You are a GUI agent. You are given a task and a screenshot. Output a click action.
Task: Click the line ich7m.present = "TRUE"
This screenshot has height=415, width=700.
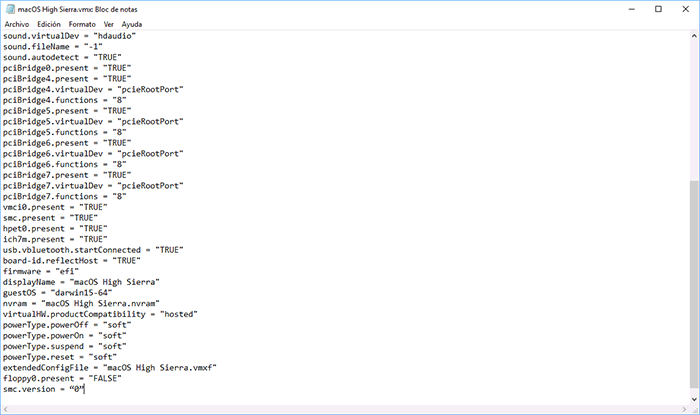pos(55,239)
